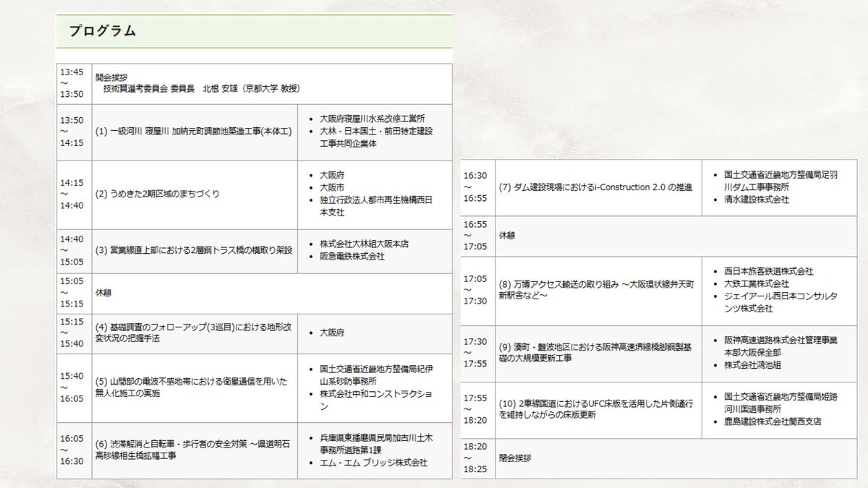Click title (8) 万博アクセス輸送の取り組み

(597, 289)
